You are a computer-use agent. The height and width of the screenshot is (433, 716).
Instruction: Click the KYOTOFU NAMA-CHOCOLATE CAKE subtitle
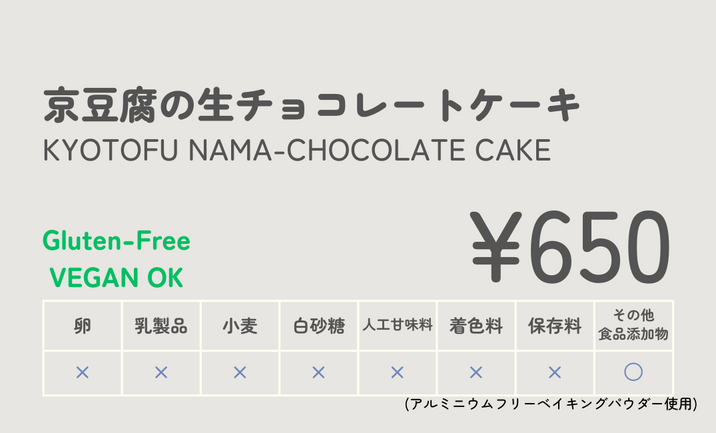[x=297, y=150]
